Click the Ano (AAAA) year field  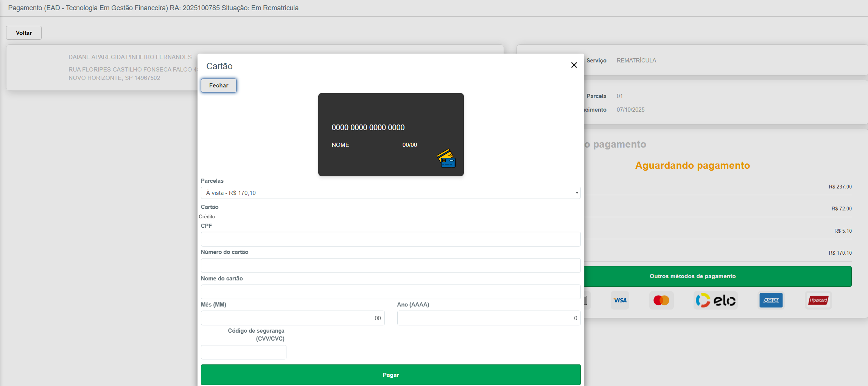click(x=488, y=318)
